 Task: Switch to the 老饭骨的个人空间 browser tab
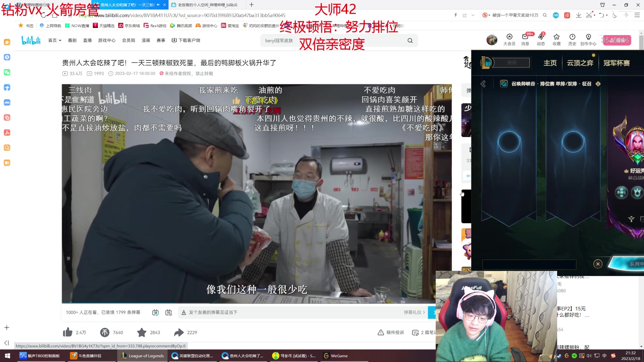click(x=207, y=5)
